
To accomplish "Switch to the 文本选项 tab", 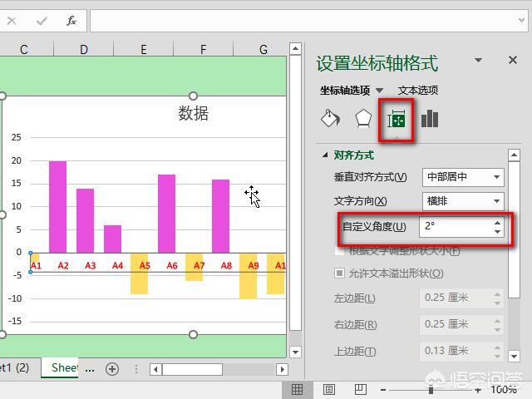I will [x=417, y=91].
